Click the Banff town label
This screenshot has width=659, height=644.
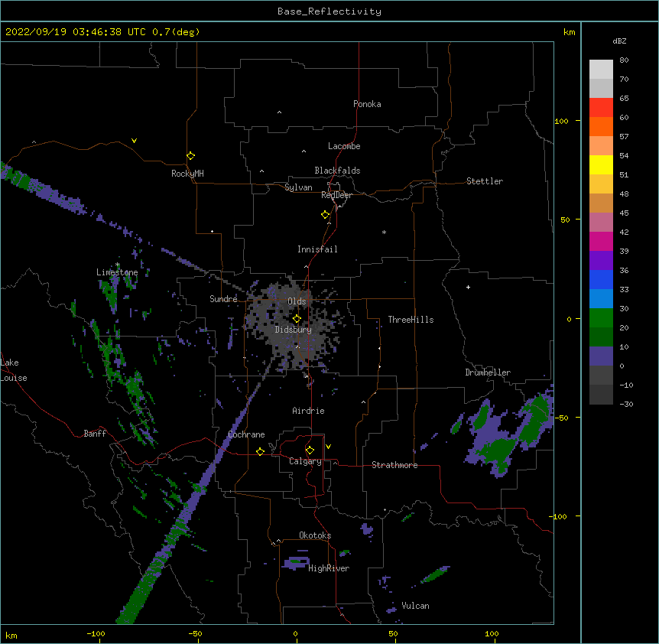click(x=95, y=434)
